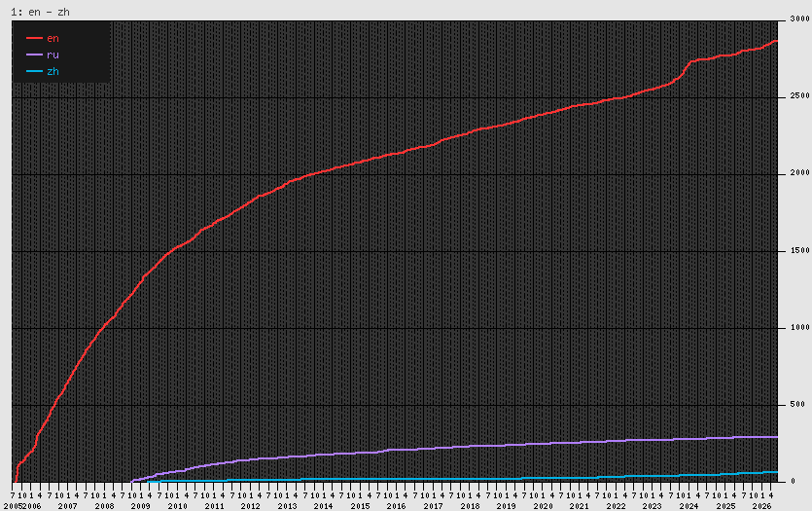Click the 2005 year label
The height and width of the screenshot is (511, 812).
(x=13, y=506)
